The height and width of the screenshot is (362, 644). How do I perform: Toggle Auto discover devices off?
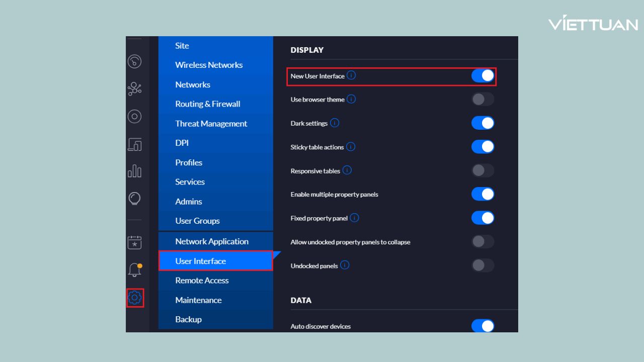(x=482, y=326)
